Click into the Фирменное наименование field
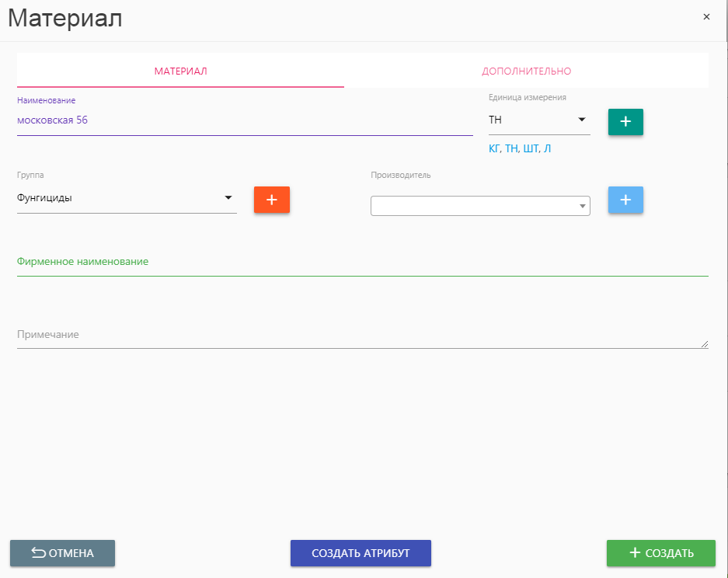Screen dimensions: 728x578 click(x=362, y=263)
